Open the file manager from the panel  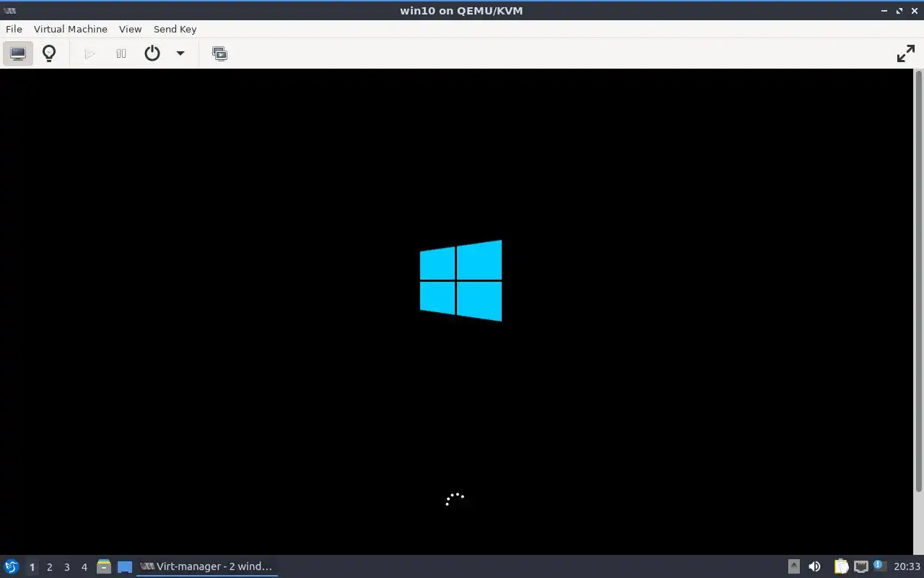point(104,566)
